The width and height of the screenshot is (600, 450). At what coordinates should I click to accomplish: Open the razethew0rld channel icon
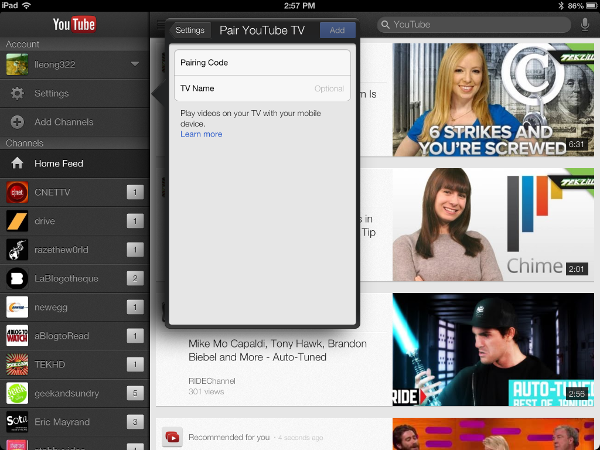(x=17, y=249)
